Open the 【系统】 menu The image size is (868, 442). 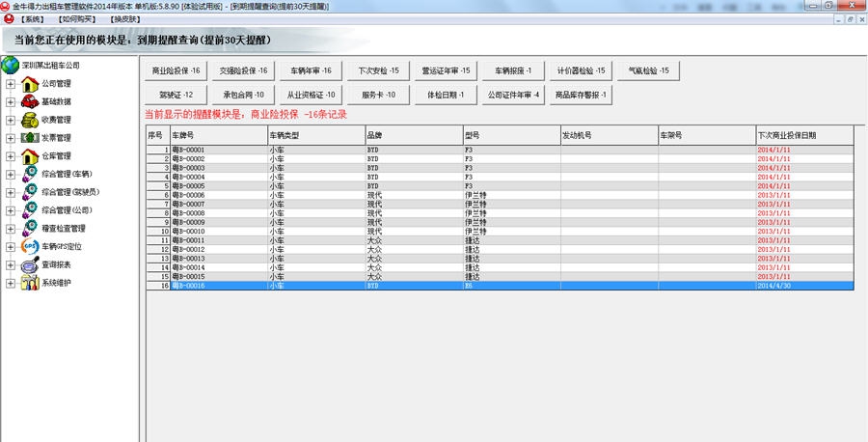pos(32,19)
